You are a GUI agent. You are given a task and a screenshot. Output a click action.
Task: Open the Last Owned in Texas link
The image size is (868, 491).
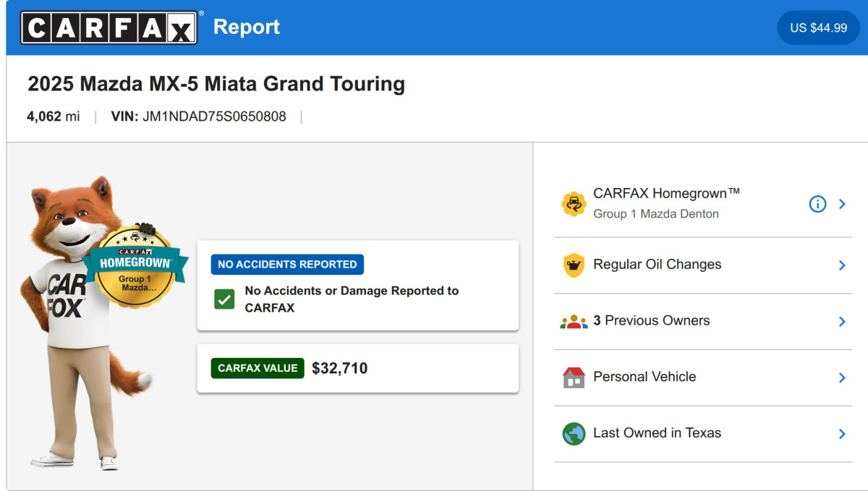(657, 433)
